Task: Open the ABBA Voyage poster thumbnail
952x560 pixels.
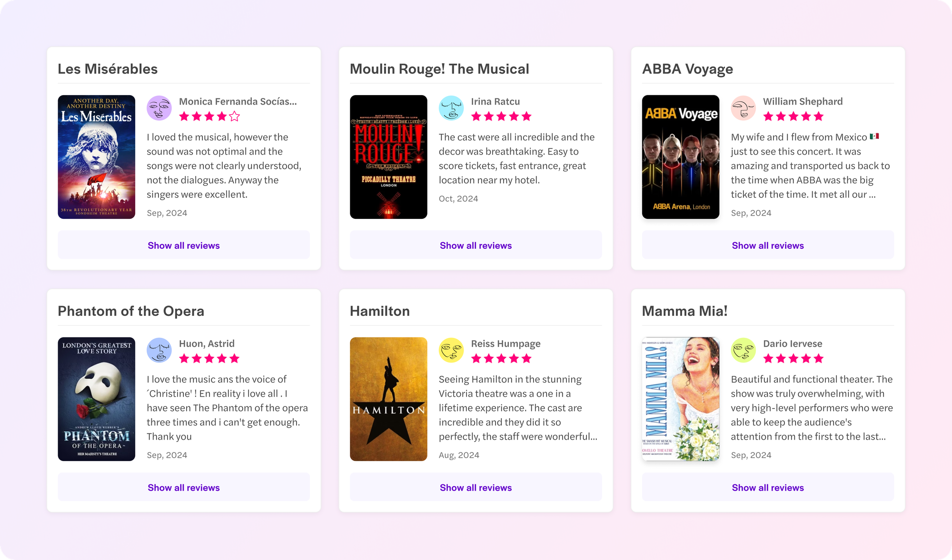Action: pos(680,157)
